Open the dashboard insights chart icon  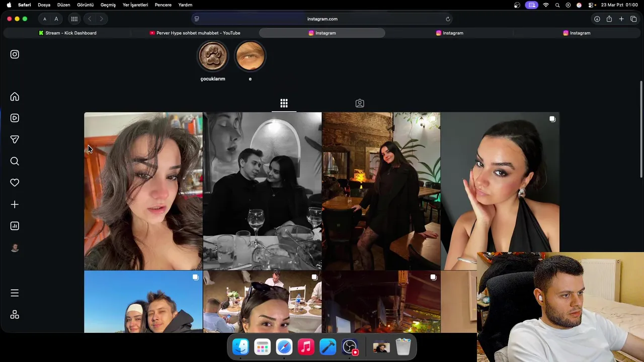pyautogui.click(x=15, y=226)
